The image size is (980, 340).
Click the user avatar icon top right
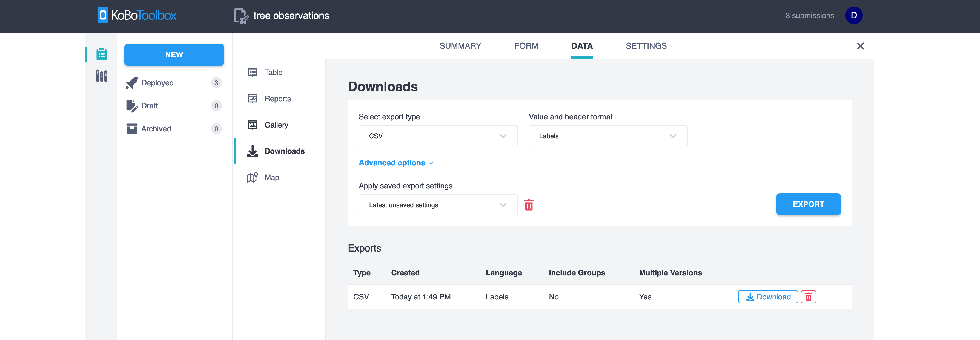(x=854, y=16)
